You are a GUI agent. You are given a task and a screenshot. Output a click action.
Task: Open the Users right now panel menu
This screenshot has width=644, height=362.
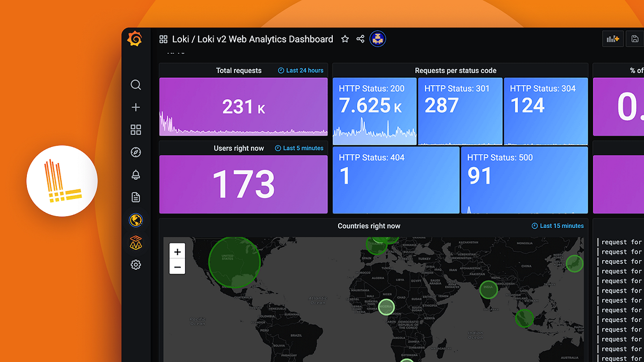pyautogui.click(x=239, y=147)
